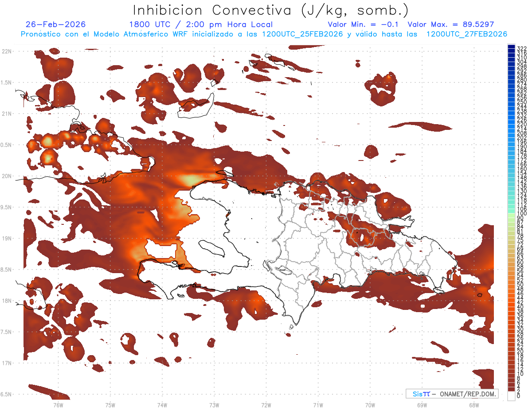Pick the darkest blue swatch beside 322
Screen dimensions: 532x411
click(x=512, y=47)
